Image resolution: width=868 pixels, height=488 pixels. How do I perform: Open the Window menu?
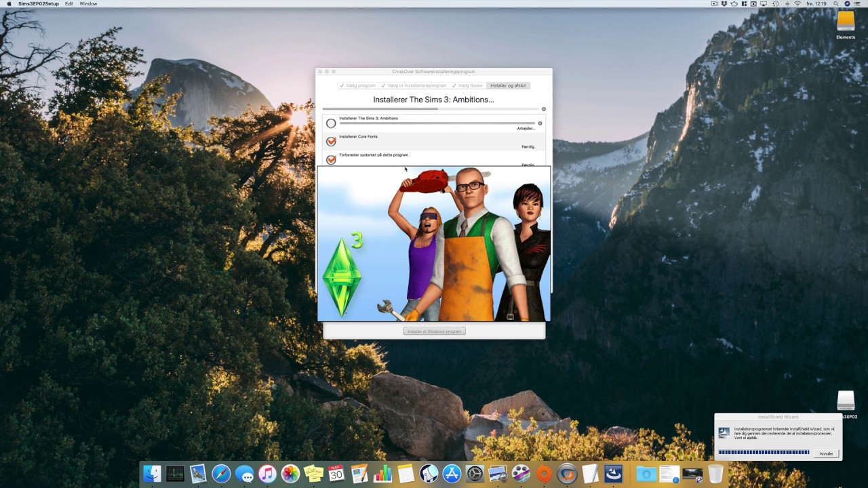coord(89,4)
